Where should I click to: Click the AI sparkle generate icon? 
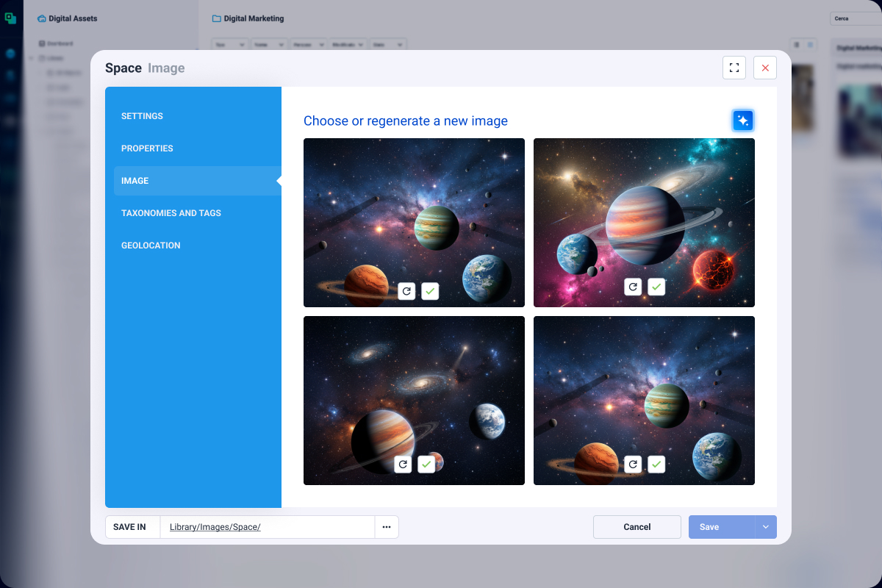743,121
